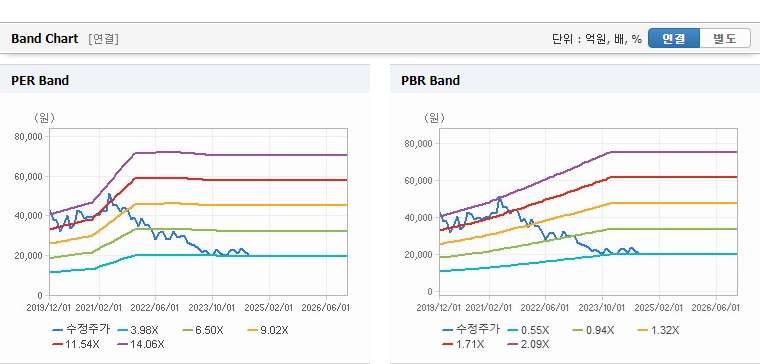This screenshot has width=760, height=364.
Task: Click the PER Band heading
Action: pyautogui.click(x=40, y=80)
